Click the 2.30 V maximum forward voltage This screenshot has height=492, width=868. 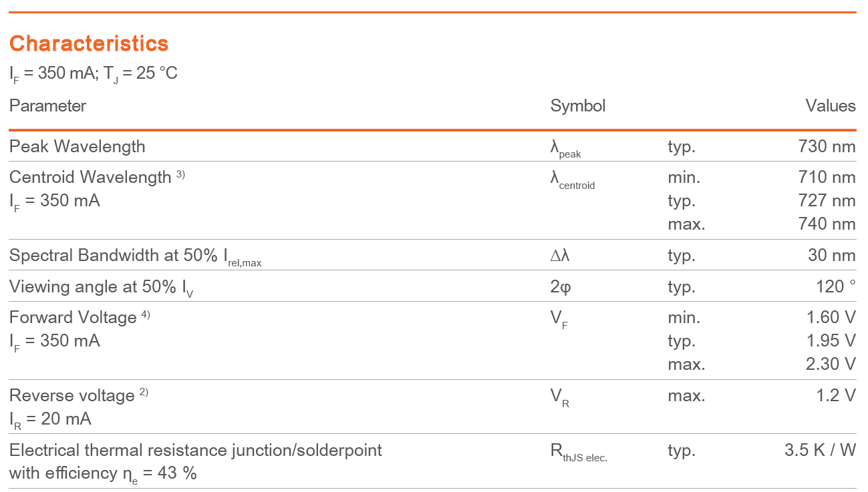point(831,364)
